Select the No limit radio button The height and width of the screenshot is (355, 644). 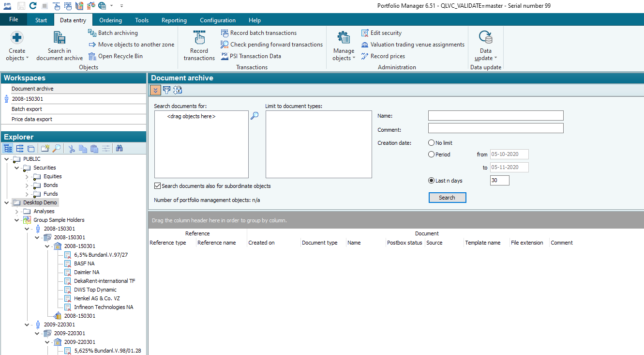click(431, 143)
